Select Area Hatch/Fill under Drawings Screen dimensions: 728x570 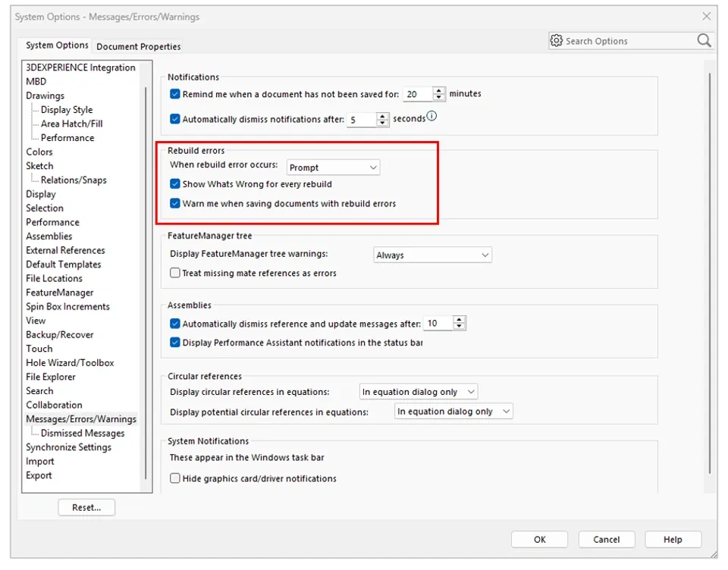(x=71, y=124)
